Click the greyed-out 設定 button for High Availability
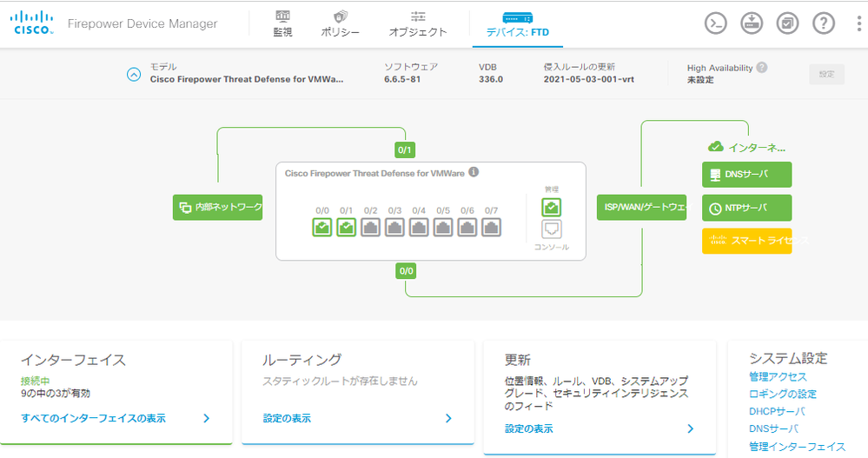Viewport: 868px width, 458px height. tap(826, 74)
